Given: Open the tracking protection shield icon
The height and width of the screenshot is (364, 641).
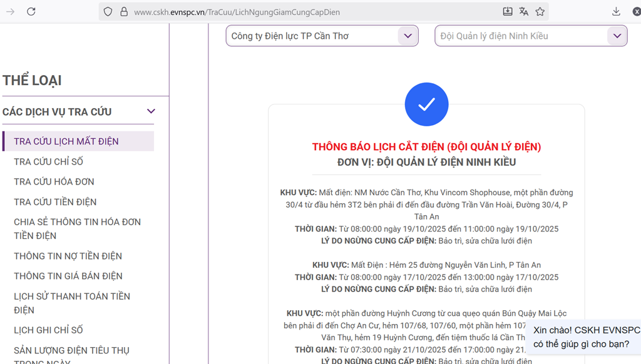Looking at the screenshot, I should coord(108,11).
